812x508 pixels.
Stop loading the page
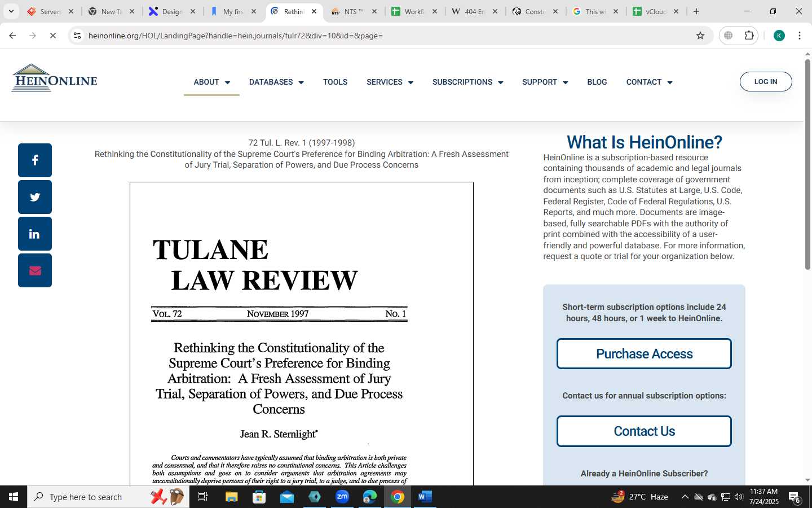click(x=52, y=36)
